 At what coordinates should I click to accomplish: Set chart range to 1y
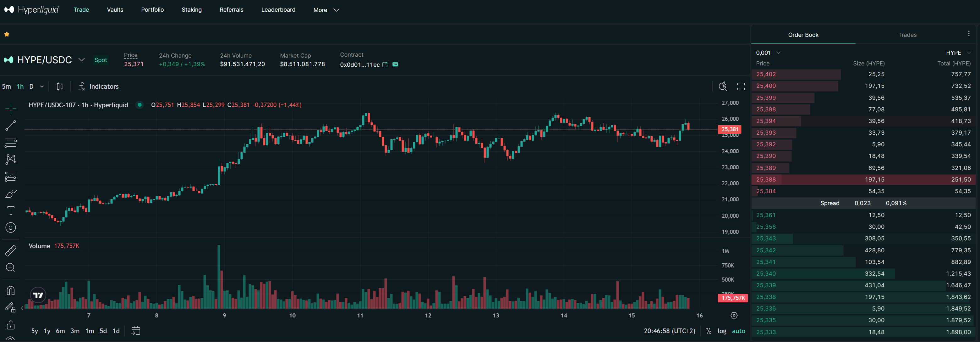coord(47,331)
